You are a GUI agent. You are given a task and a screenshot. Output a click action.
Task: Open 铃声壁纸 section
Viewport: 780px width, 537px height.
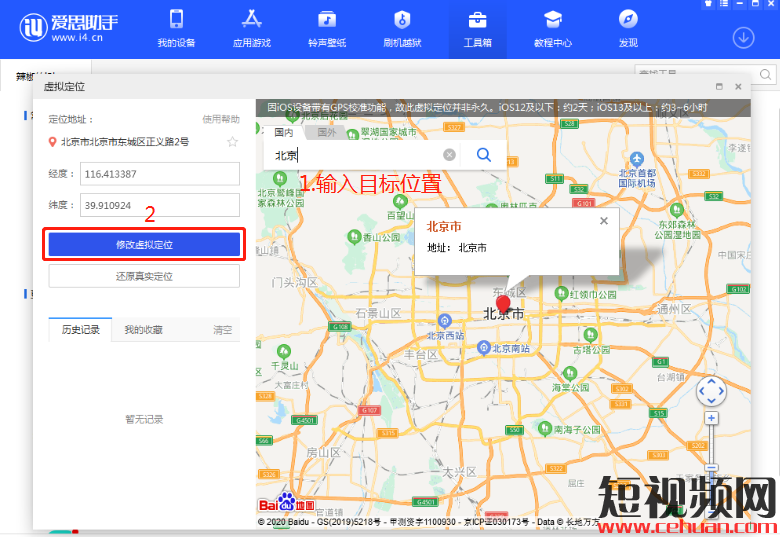(x=327, y=28)
